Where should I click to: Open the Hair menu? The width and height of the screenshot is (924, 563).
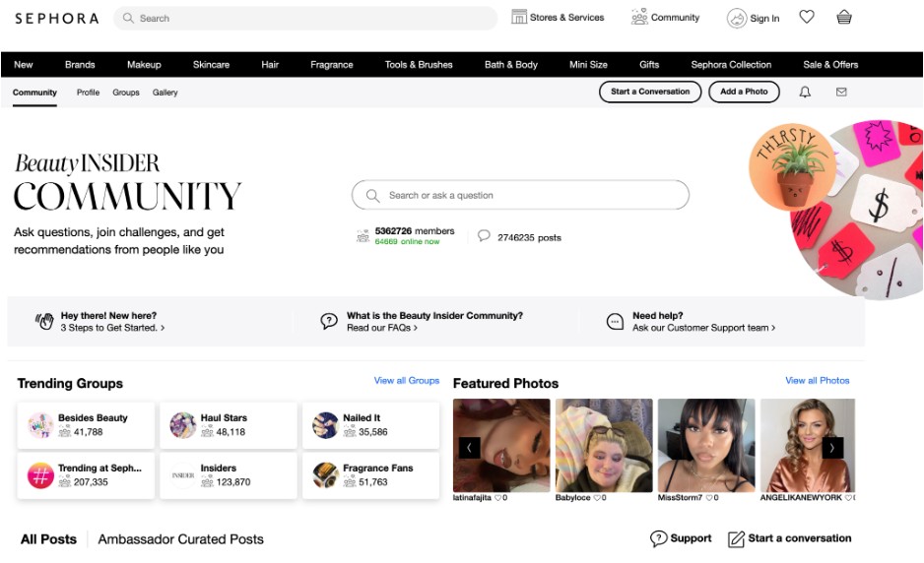point(270,65)
